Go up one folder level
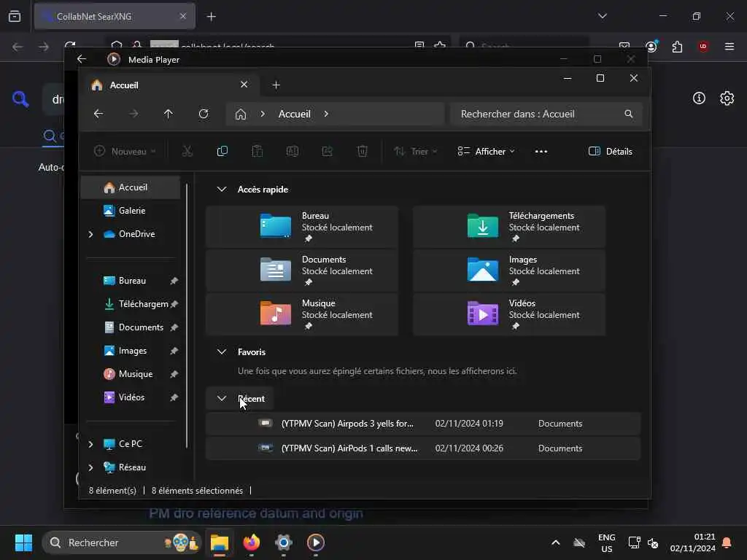Screen dimensions: 747x560 tap(169, 114)
